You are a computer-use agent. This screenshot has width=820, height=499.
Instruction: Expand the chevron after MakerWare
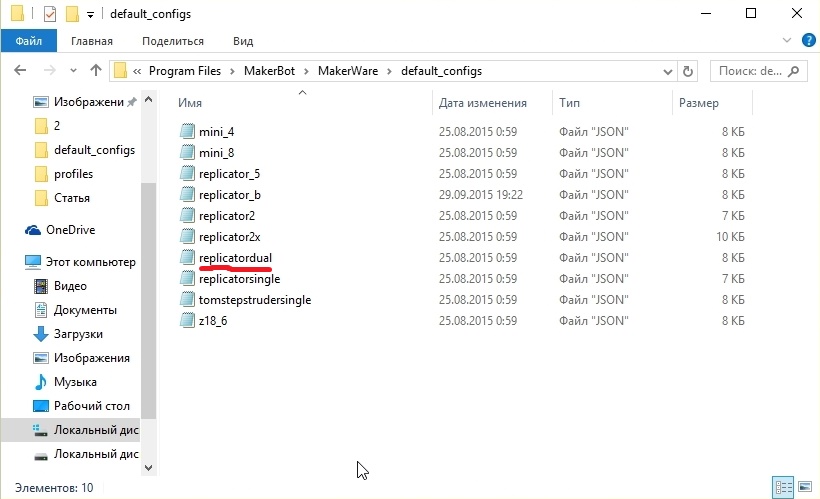(390, 71)
